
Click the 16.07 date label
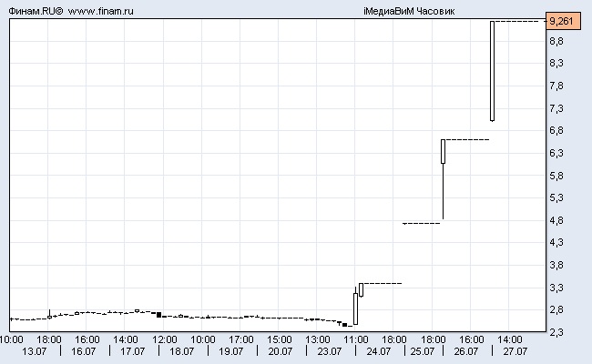[84, 351]
